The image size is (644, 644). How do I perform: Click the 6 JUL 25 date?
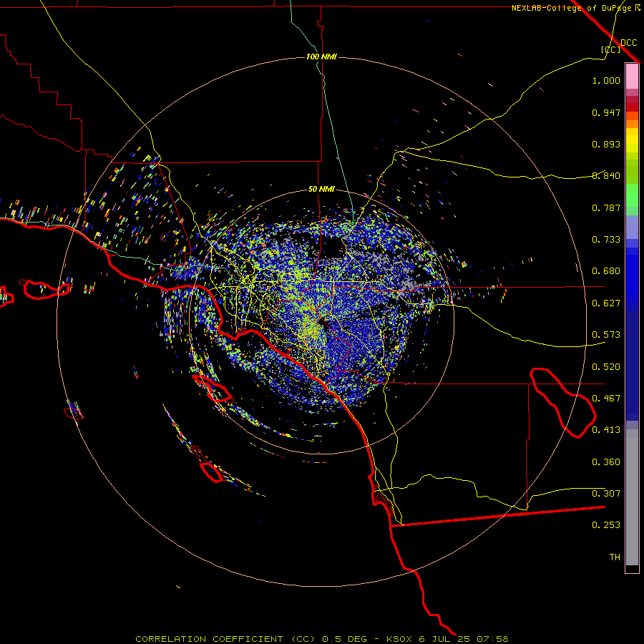pos(444,639)
